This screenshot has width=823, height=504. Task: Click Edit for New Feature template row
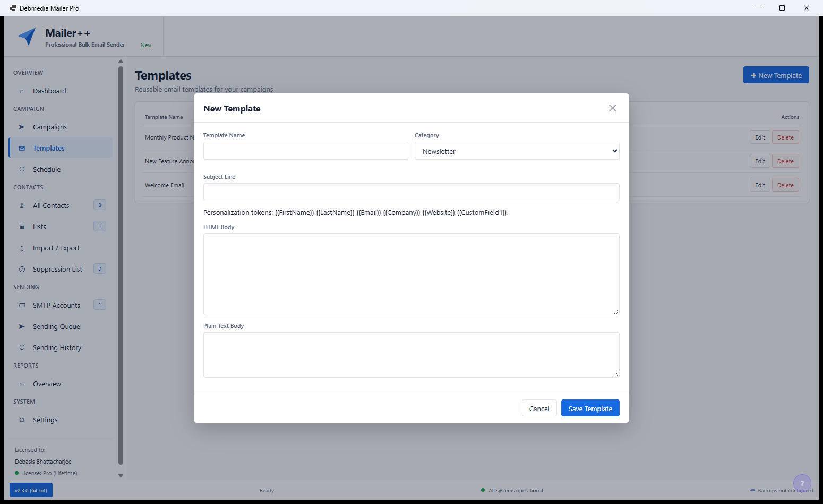coord(760,161)
